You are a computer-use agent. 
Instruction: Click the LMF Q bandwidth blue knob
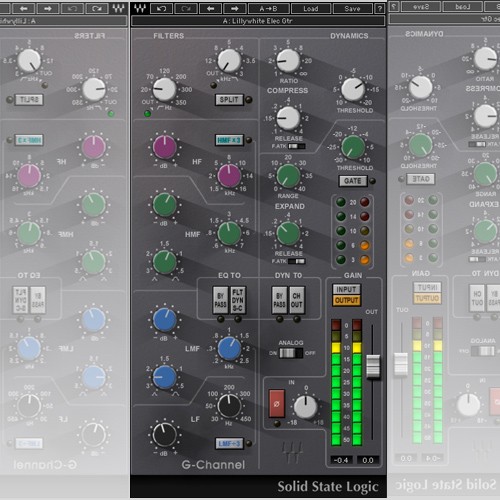[164, 377]
